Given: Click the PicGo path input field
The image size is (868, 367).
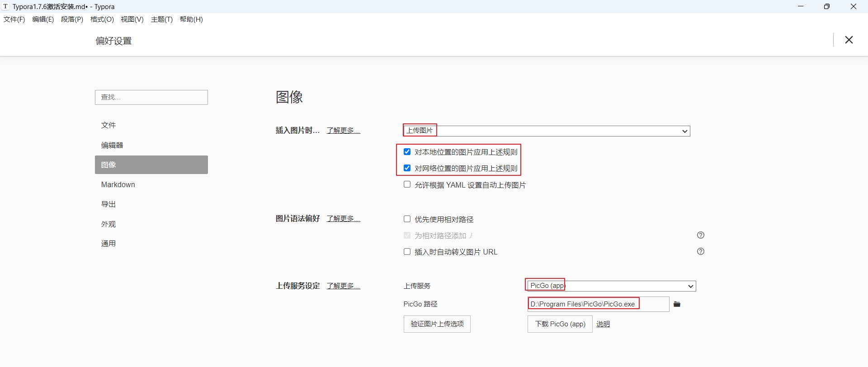Looking at the screenshot, I should [599, 304].
